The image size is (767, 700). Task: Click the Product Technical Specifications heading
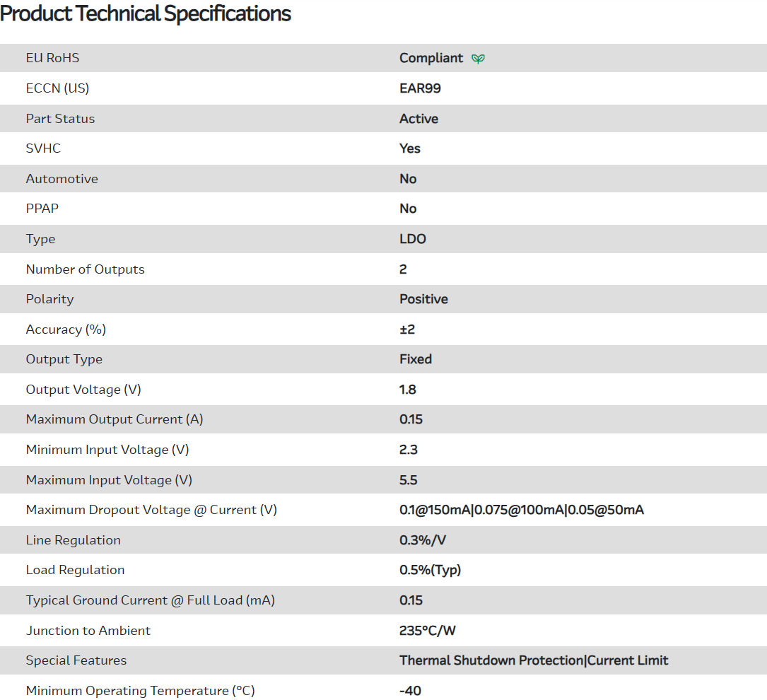click(146, 13)
